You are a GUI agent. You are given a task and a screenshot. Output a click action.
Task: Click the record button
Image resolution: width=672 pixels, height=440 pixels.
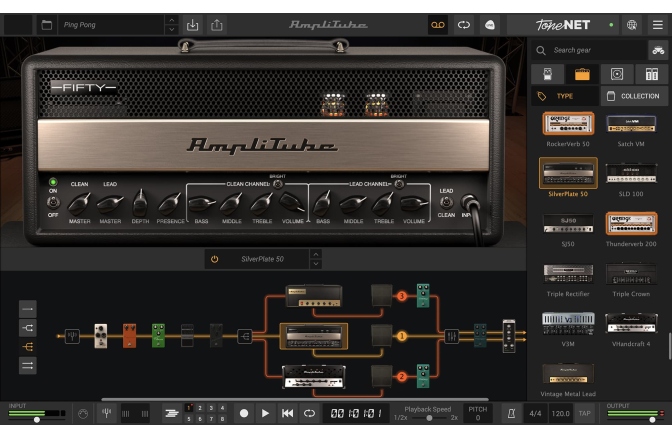(244, 413)
